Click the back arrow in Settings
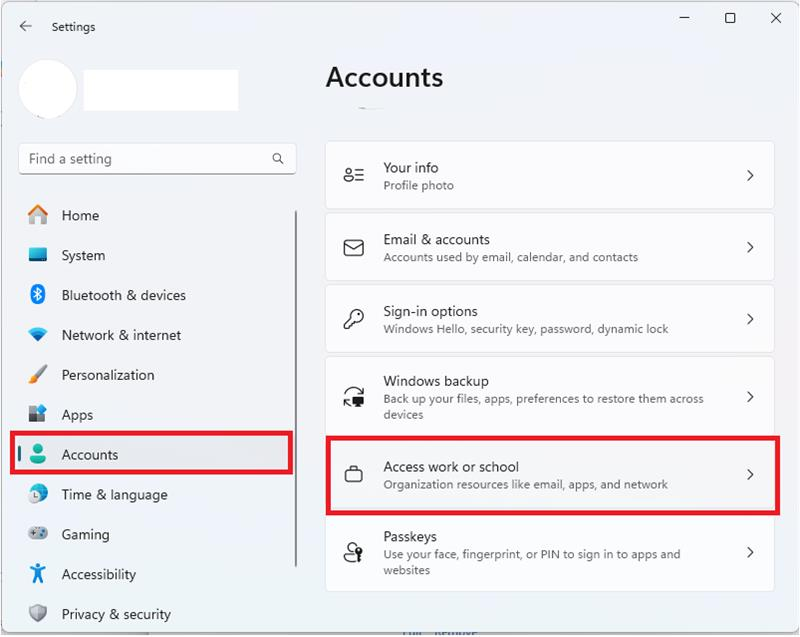 click(x=26, y=27)
